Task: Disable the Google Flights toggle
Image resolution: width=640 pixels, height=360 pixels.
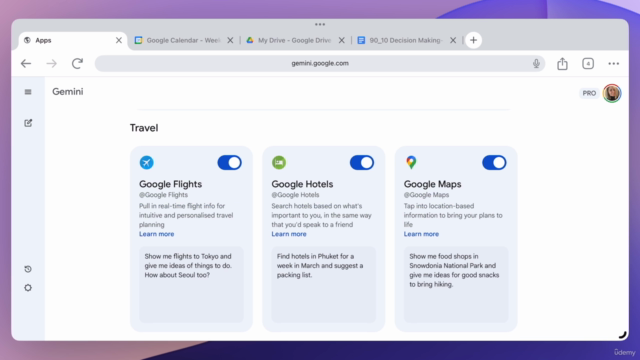Action: [229, 162]
